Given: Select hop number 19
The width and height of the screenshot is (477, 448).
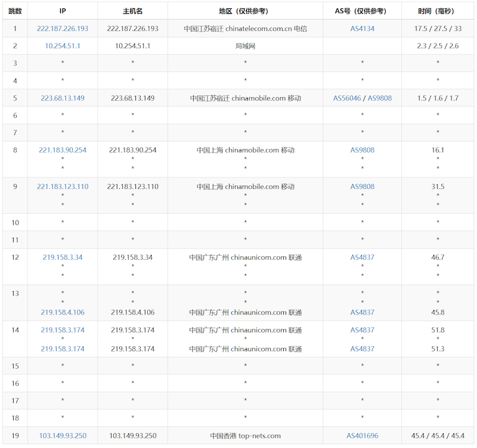Looking at the screenshot, I should [16, 435].
